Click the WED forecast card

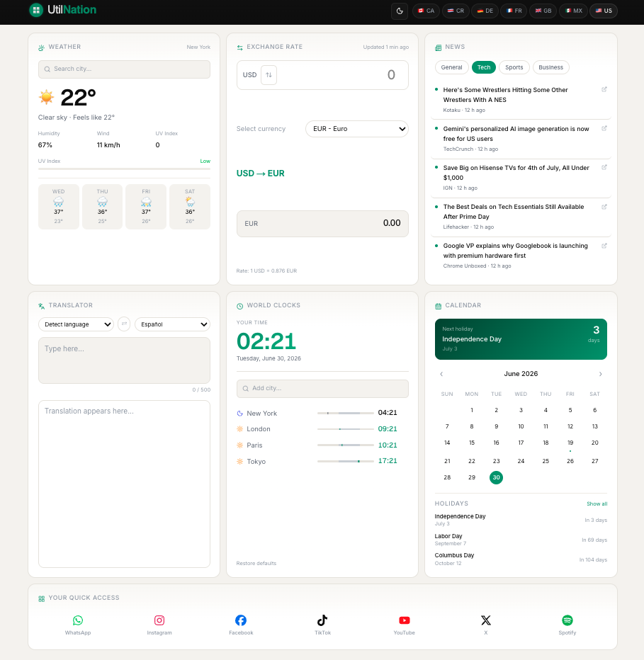coord(59,207)
